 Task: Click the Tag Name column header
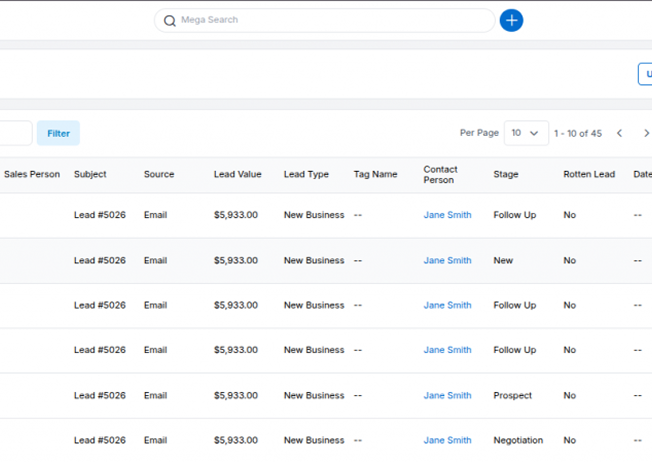[x=375, y=174]
